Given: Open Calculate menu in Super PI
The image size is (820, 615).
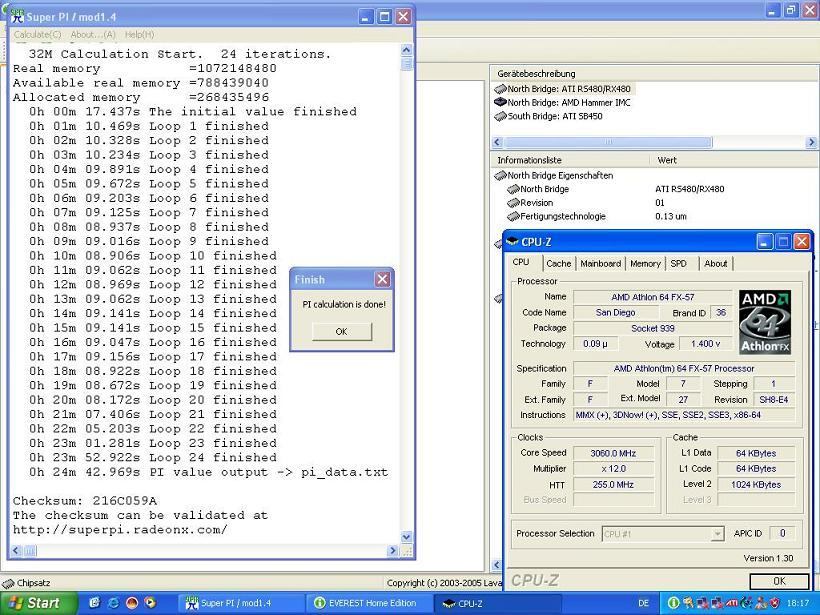Looking at the screenshot, I should (x=38, y=35).
